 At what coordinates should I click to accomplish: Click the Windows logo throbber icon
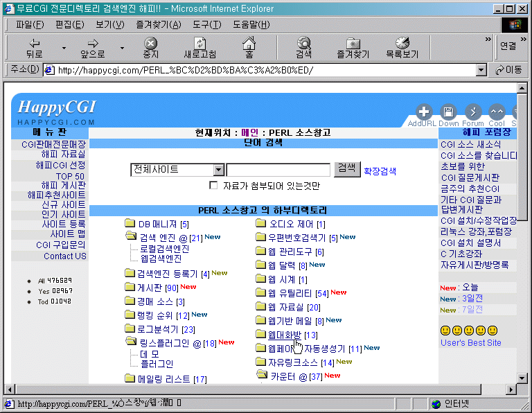tap(515, 24)
